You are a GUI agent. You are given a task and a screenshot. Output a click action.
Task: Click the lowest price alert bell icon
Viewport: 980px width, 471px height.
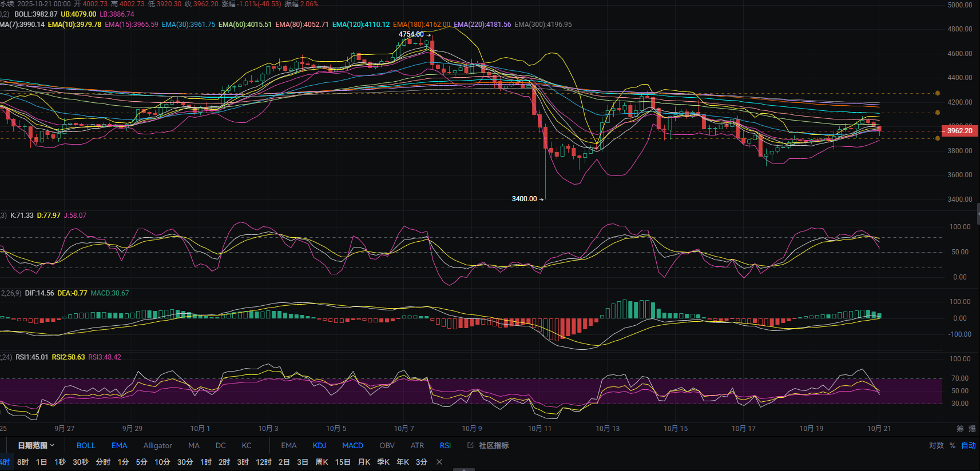tap(937, 138)
